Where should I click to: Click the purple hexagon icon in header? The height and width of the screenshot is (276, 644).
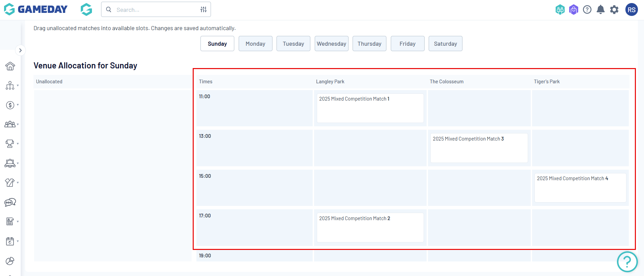click(574, 9)
